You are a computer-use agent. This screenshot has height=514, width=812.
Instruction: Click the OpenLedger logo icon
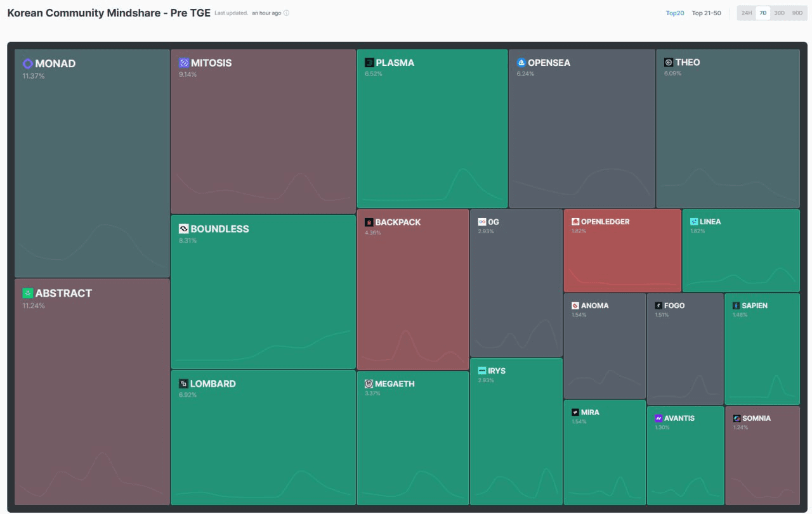pyautogui.click(x=575, y=222)
